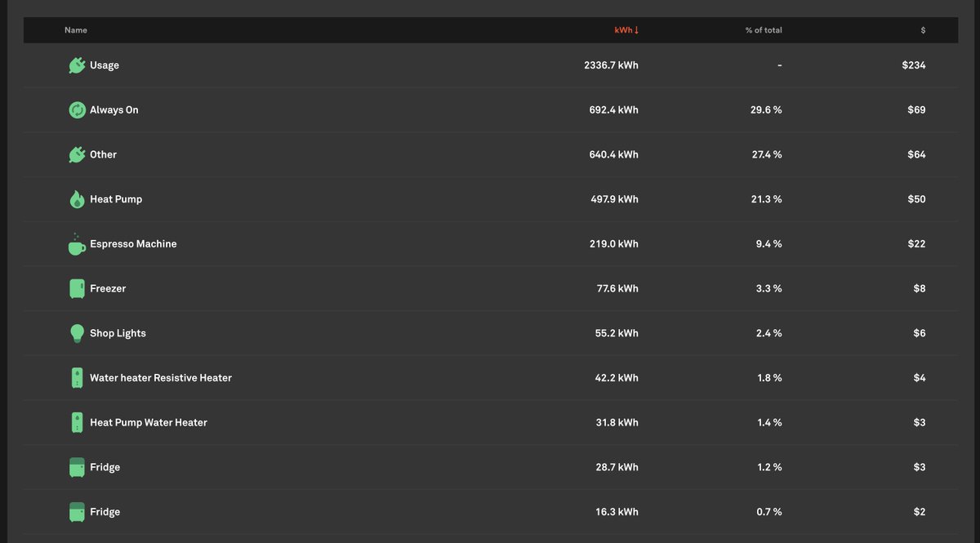Select the Other row label

[x=103, y=154]
